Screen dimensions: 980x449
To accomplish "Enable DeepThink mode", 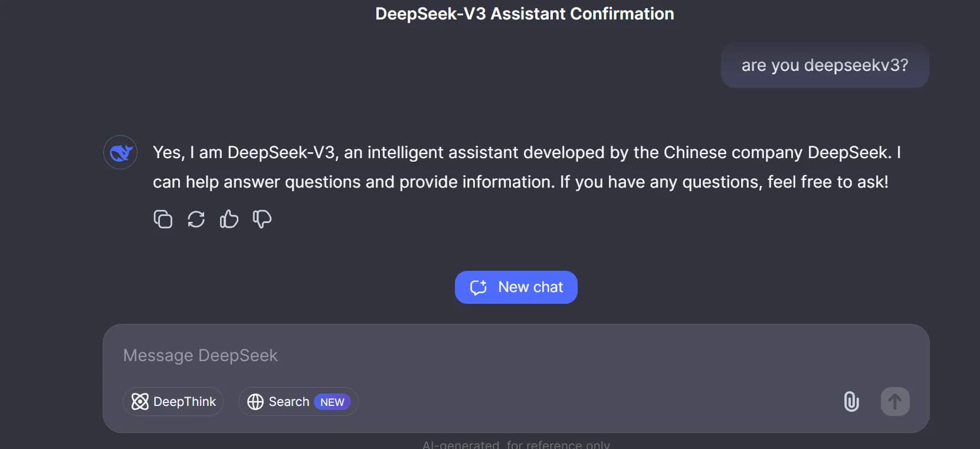I will pyautogui.click(x=173, y=401).
